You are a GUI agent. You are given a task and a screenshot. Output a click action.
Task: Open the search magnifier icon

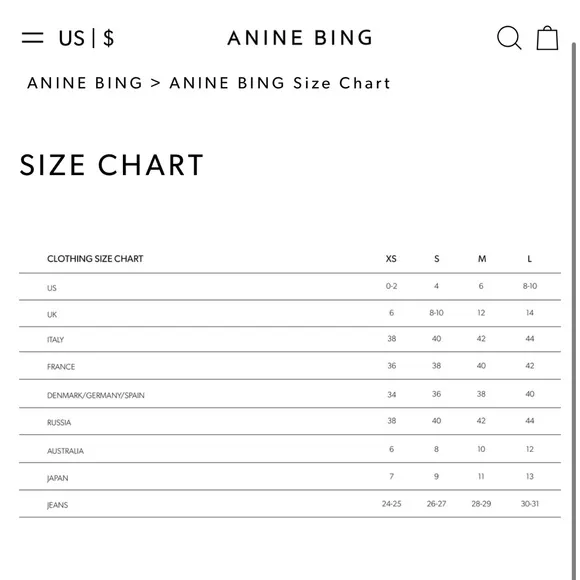coord(509,38)
